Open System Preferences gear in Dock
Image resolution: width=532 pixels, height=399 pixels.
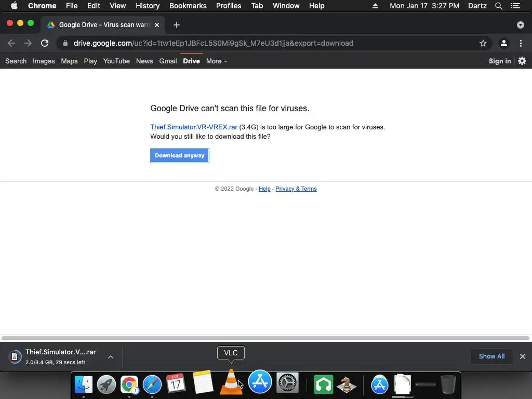point(287,382)
